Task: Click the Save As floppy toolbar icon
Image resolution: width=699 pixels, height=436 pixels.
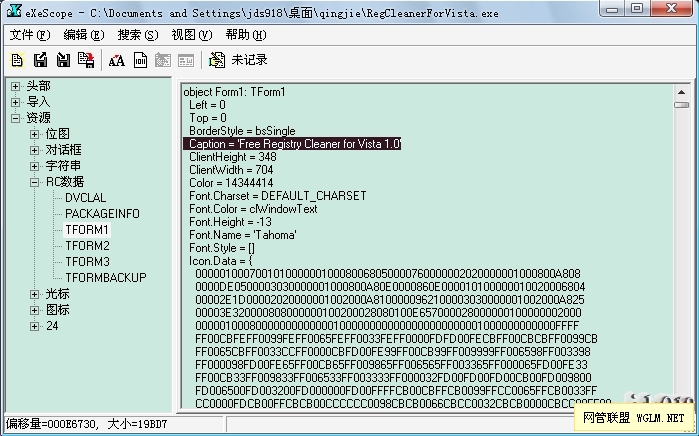Action: coord(63,60)
